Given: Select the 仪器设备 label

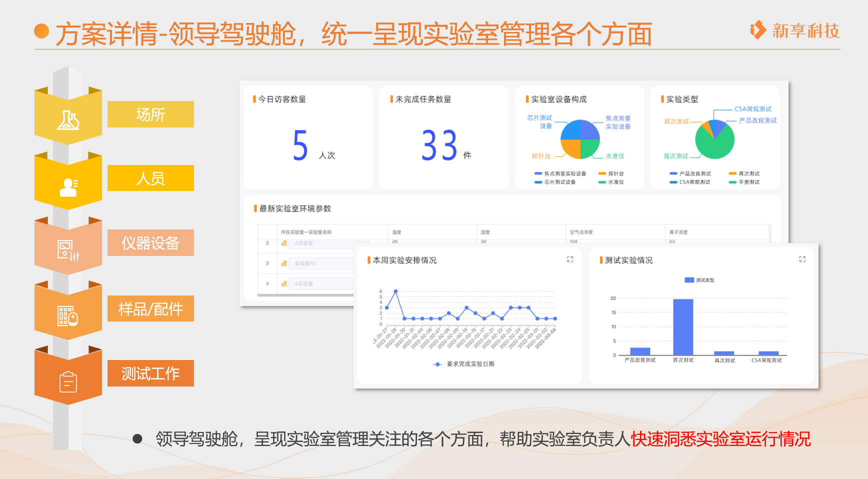Looking at the screenshot, I should [150, 243].
